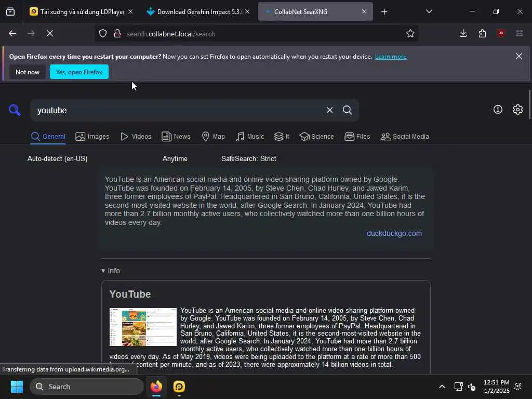Dismiss the Firefox startup notification bar
The height and width of the screenshot is (399, 532).
pyautogui.click(x=519, y=56)
